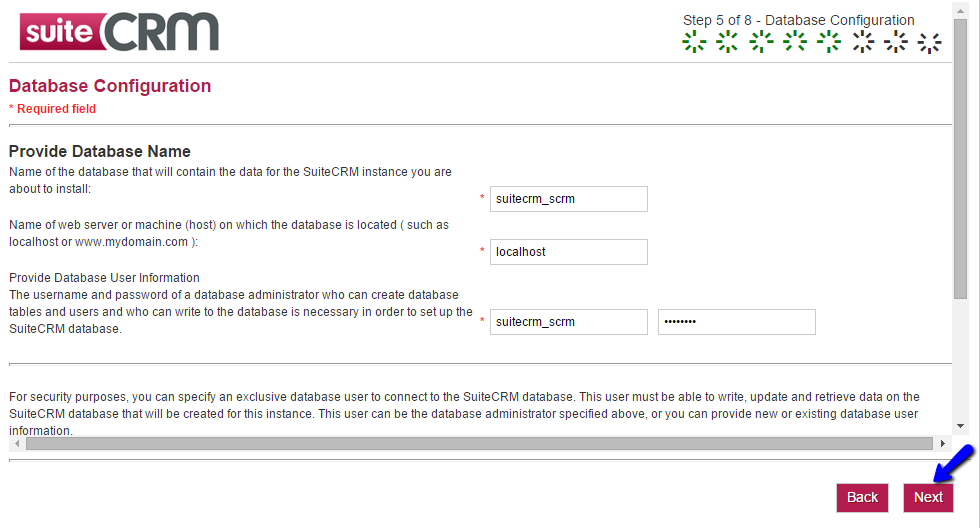Viewport: 980px width, 528px height.
Task: Click 'Step 5 of 8 - Database Configuration' text
Action: [x=798, y=20]
